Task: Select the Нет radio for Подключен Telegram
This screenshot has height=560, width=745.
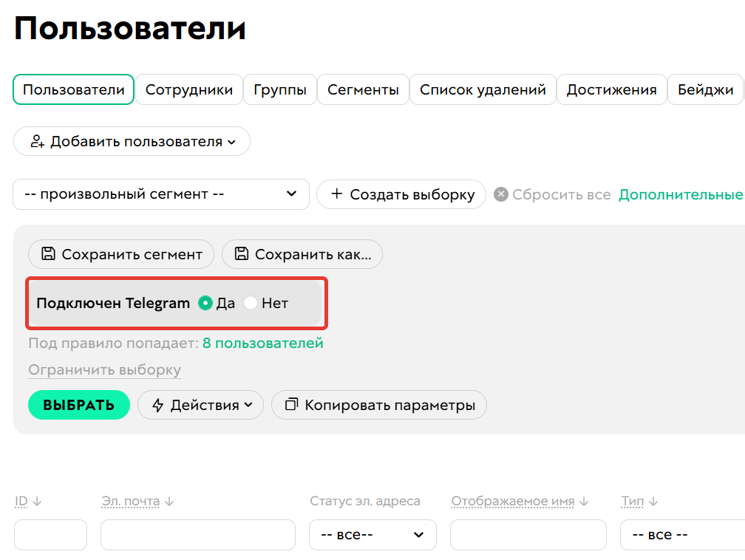Action: point(251,303)
